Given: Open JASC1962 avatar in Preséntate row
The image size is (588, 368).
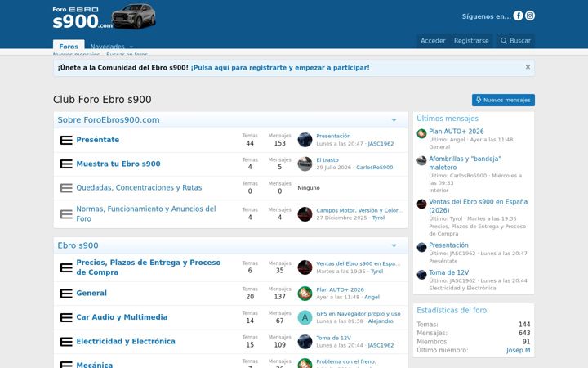Looking at the screenshot, I should pos(305,140).
